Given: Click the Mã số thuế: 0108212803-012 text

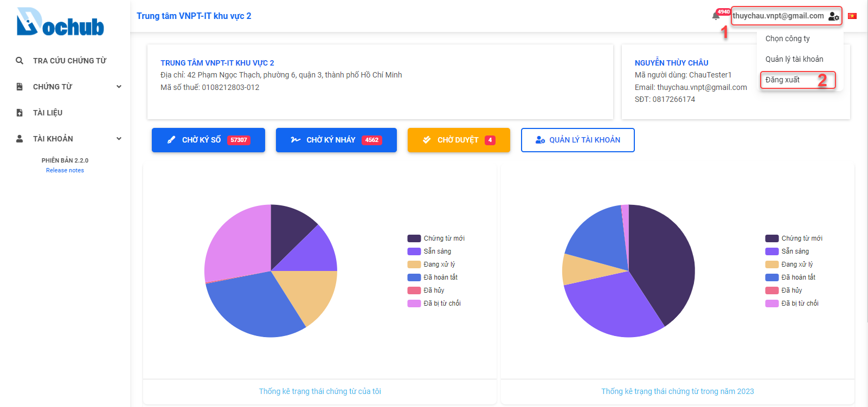Looking at the screenshot, I should [x=210, y=87].
